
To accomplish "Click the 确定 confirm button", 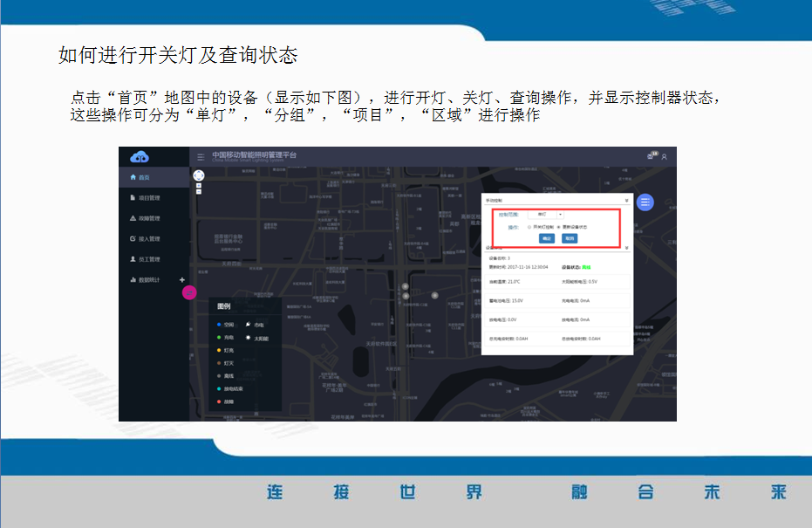I will pos(548,237).
